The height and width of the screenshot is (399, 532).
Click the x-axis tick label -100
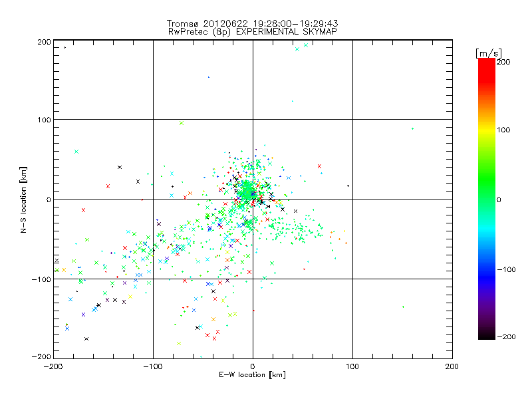(x=153, y=366)
